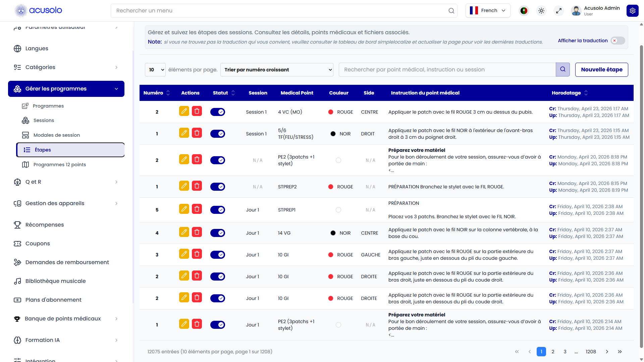Click ROUGE color dot in 4 VC row
Viewport: 644px width, 362px height.
(331, 112)
